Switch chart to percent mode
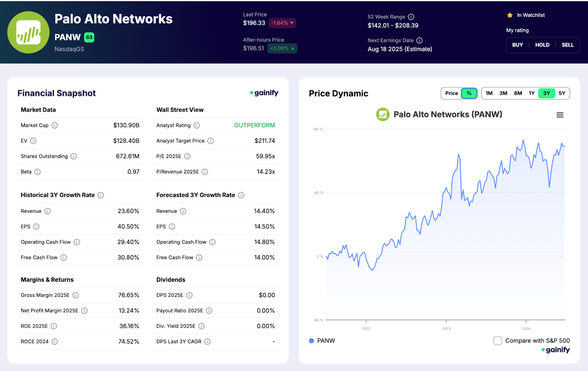Image resolution: width=588 pixels, height=371 pixels. click(469, 93)
